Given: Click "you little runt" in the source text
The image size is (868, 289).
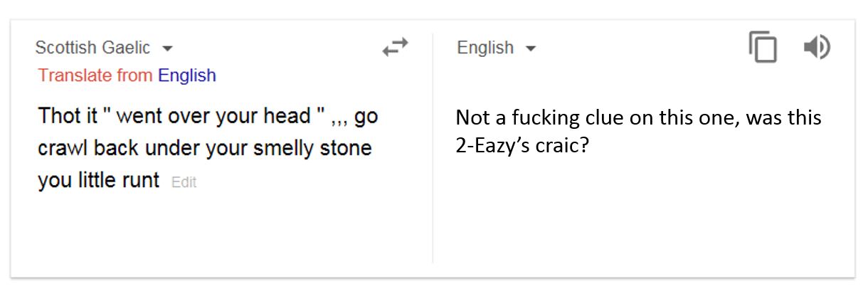Looking at the screenshot, I should pyautogui.click(x=99, y=180).
